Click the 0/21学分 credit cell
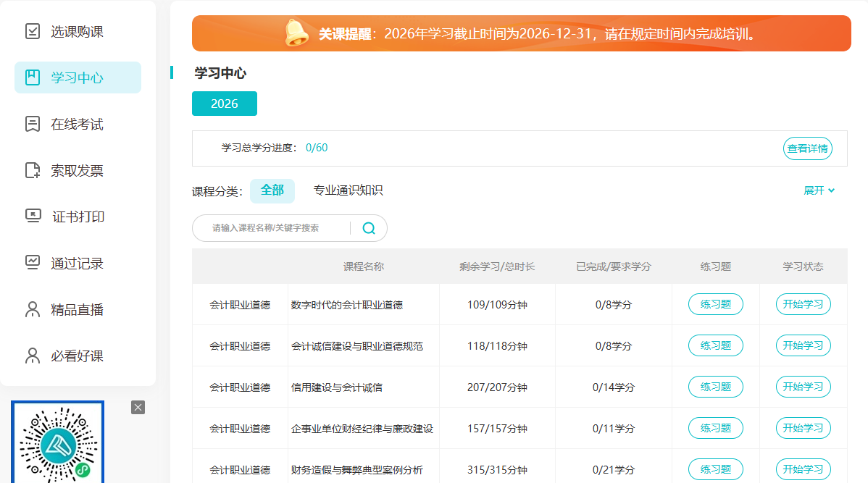Image resolution: width=868 pixels, height=483 pixels. tap(614, 470)
